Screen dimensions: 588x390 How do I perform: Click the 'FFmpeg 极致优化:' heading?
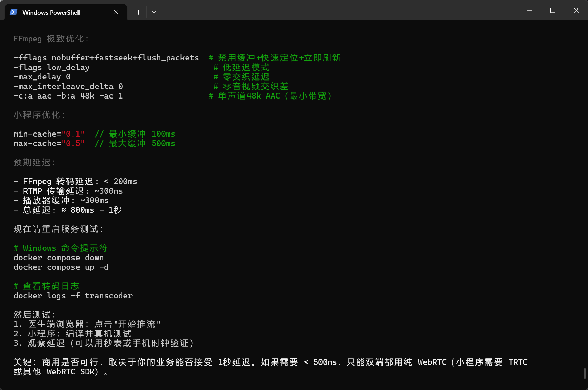point(51,39)
